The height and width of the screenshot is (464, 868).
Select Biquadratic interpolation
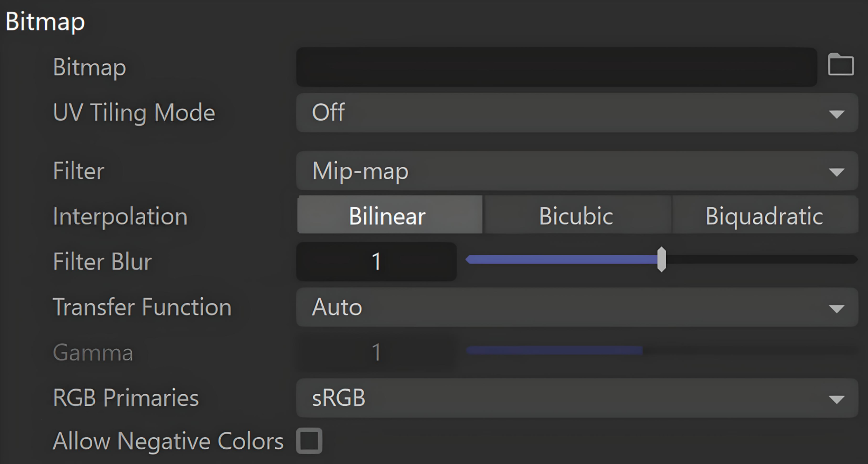coord(765,215)
